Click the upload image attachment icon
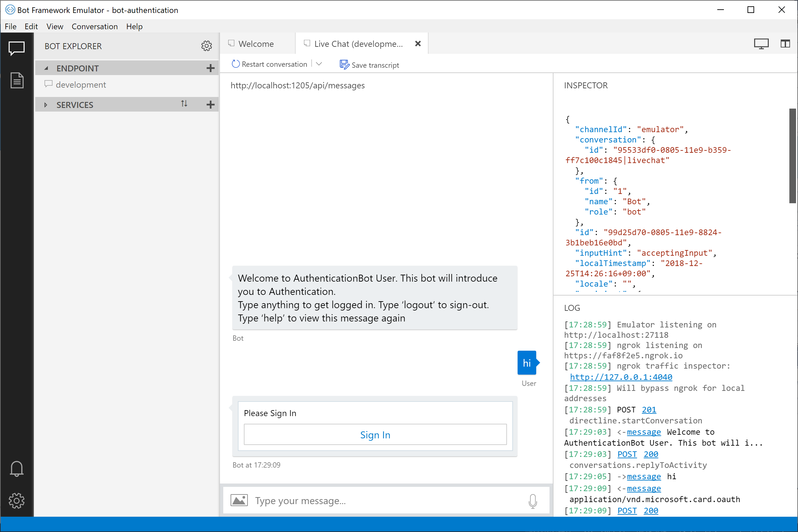Image resolution: width=798 pixels, height=532 pixels. (x=239, y=500)
